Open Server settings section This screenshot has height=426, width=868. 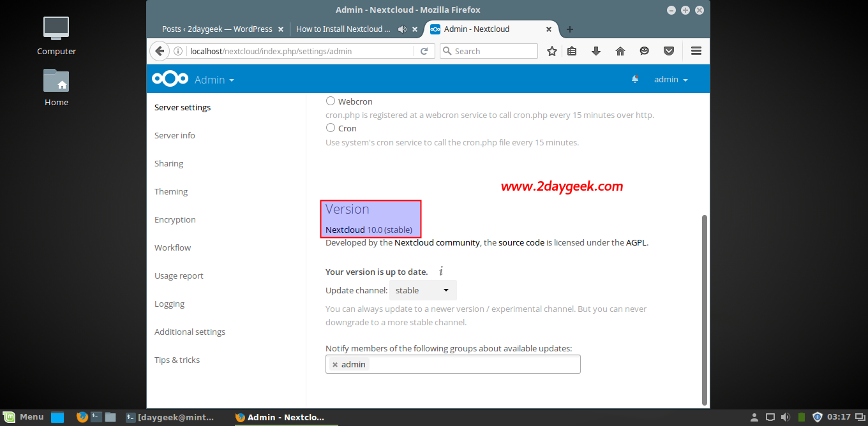(183, 107)
